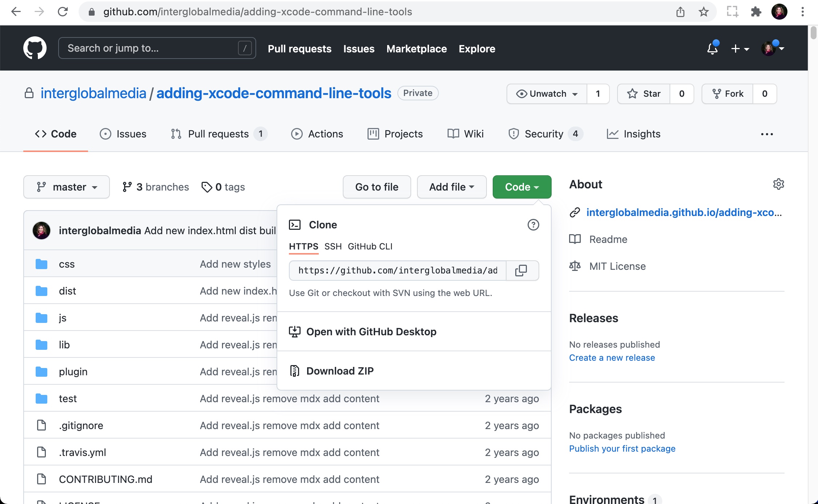Open the Add file dropdown
The width and height of the screenshot is (818, 504).
[452, 187]
